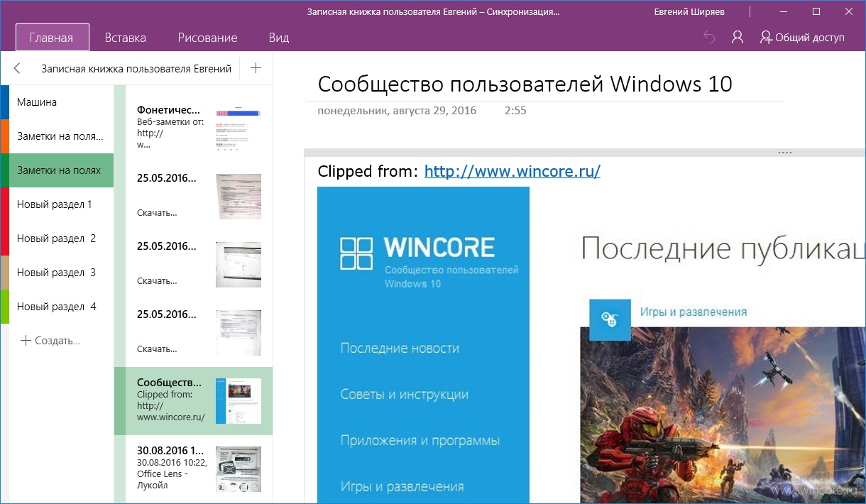
Task: Click Создать... to add a section
Action: (50, 341)
